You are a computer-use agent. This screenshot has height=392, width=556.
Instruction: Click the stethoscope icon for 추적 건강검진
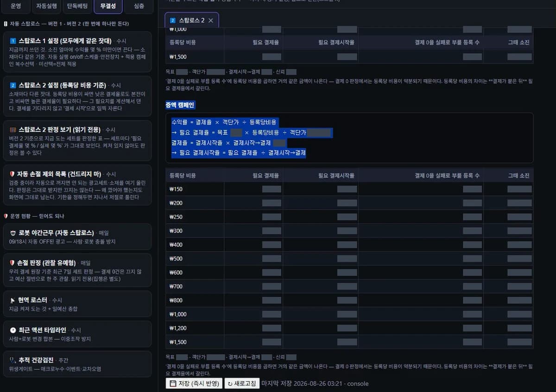coord(13,360)
